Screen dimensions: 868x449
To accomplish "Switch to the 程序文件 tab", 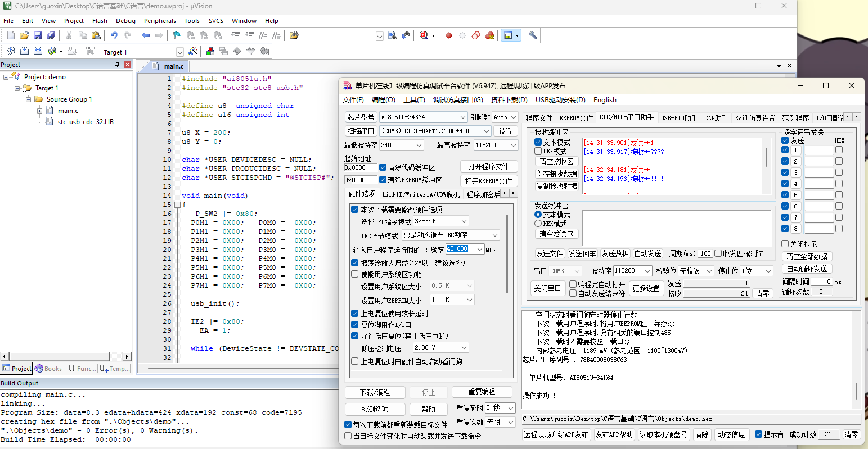I will [539, 118].
